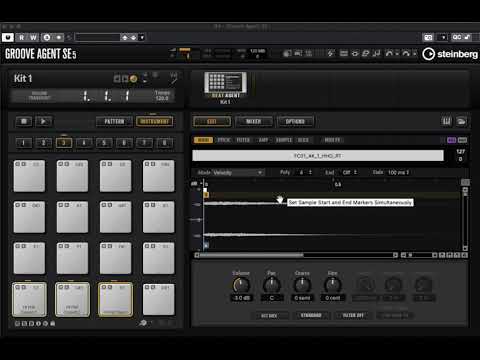The width and height of the screenshot is (480, 360).
Task: Click the empty preset name field
Action: point(98,37)
